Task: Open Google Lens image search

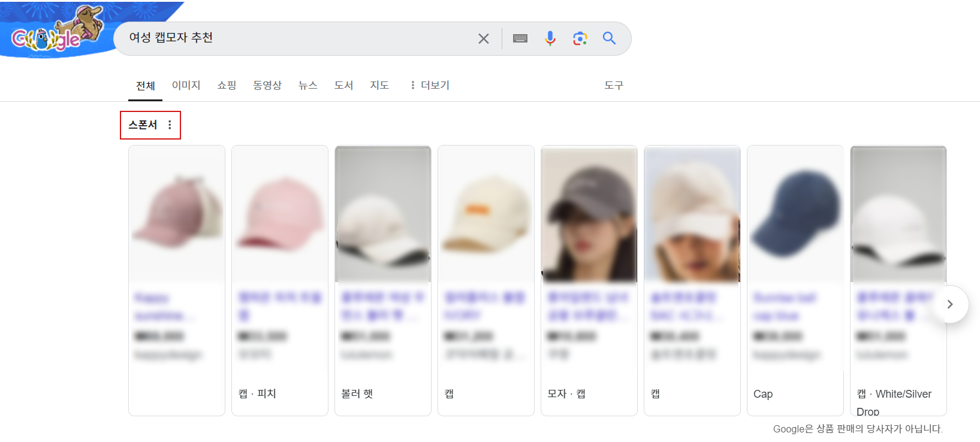Action: click(580, 38)
